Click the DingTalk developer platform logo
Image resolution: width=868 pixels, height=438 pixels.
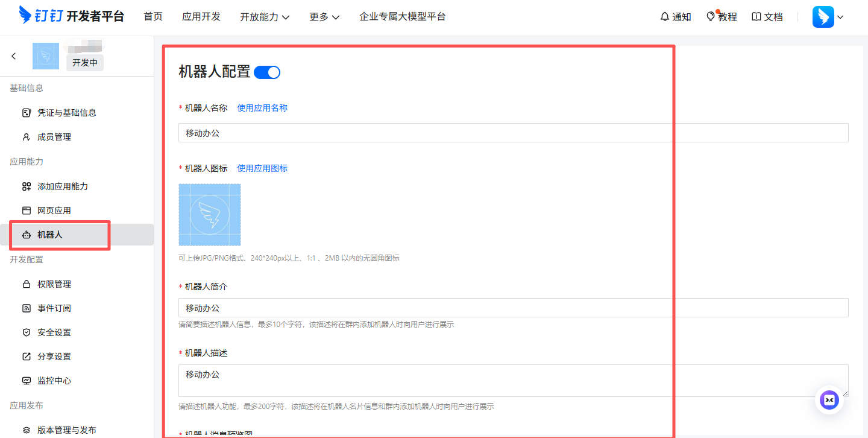click(71, 16)
